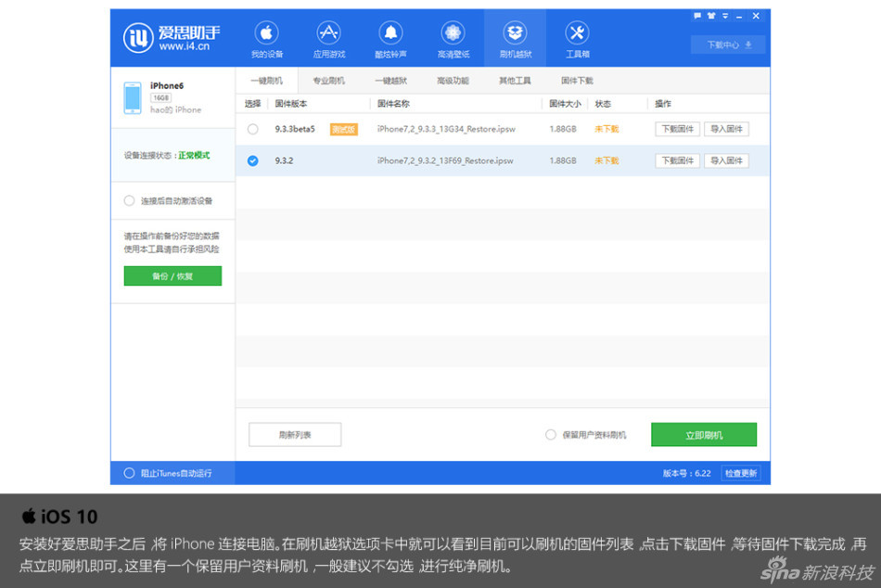Open the titlebar settings chevron menu
881x588 pixels.
coord(725,15)
